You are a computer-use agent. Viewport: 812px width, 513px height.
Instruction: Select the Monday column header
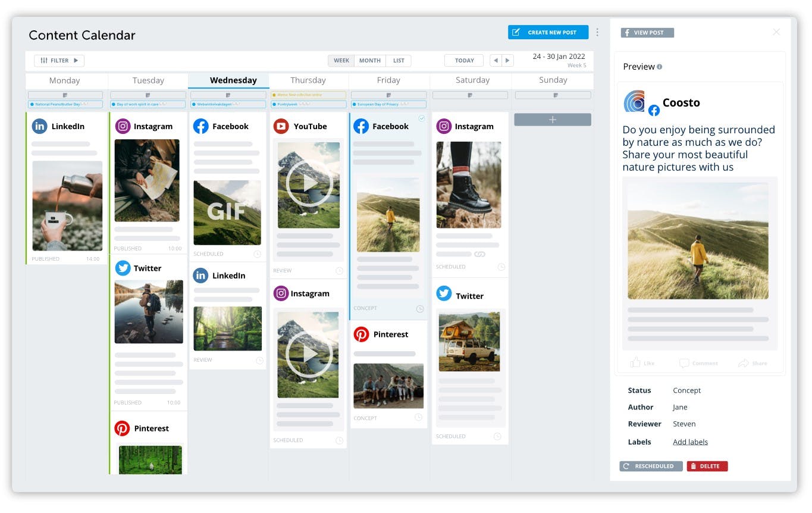(x=64, y=80)
